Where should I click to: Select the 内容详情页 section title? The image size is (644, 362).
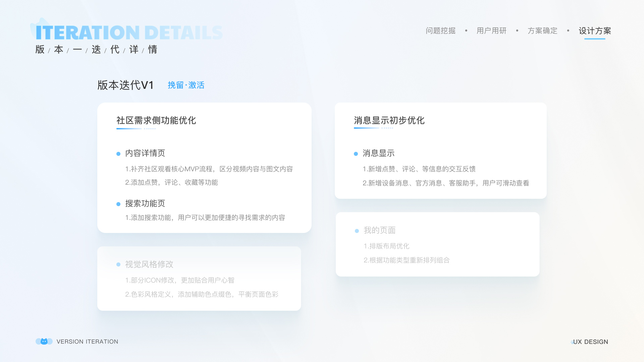point(145,153)
